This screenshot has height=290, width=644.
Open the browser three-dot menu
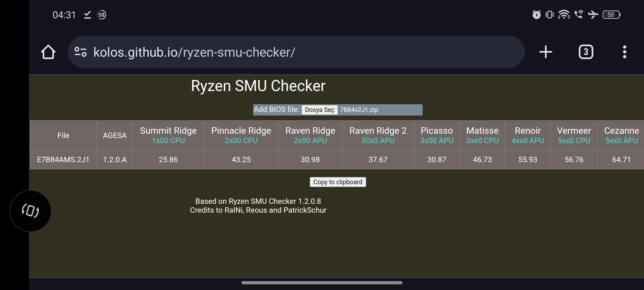tap(624, 52)
